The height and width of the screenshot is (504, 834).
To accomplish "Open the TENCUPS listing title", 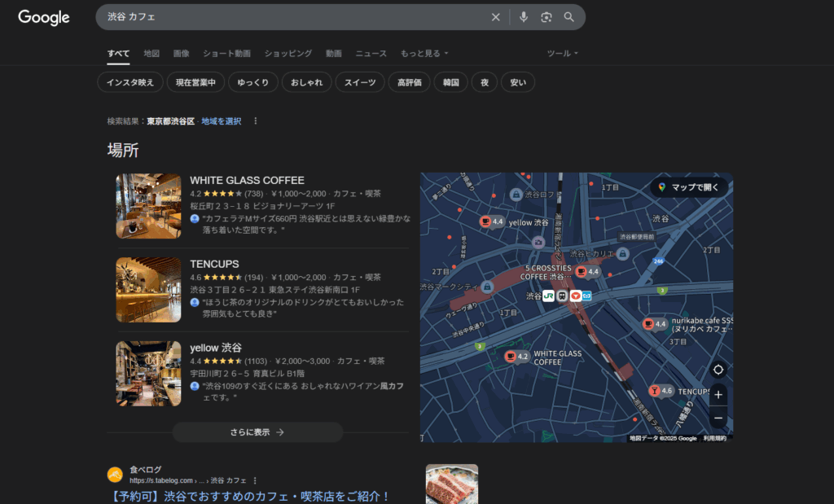I will click(214, 264).
